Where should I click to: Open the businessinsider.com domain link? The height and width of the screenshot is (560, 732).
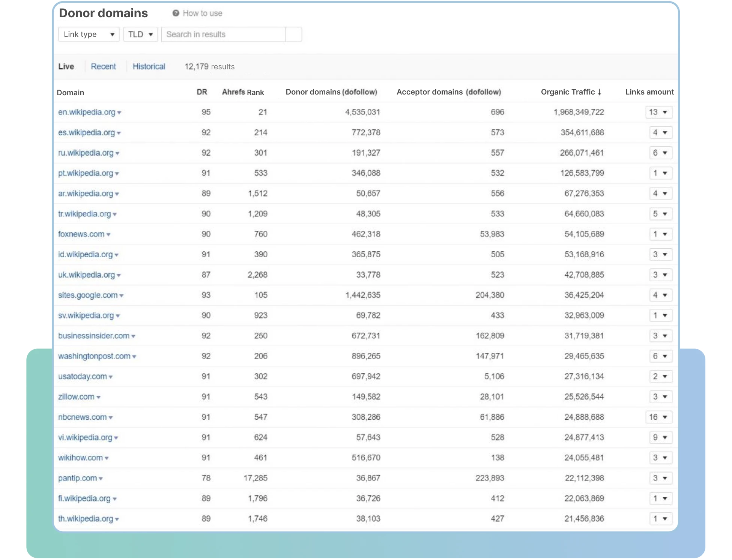pyautogui.click(x=94, y=336)
